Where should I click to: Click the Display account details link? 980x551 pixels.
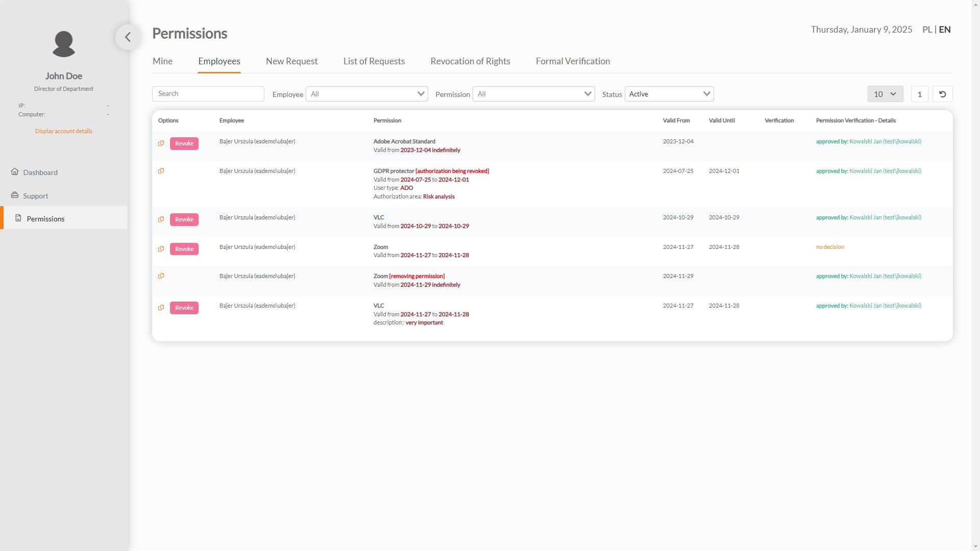(x=64, y=131)
